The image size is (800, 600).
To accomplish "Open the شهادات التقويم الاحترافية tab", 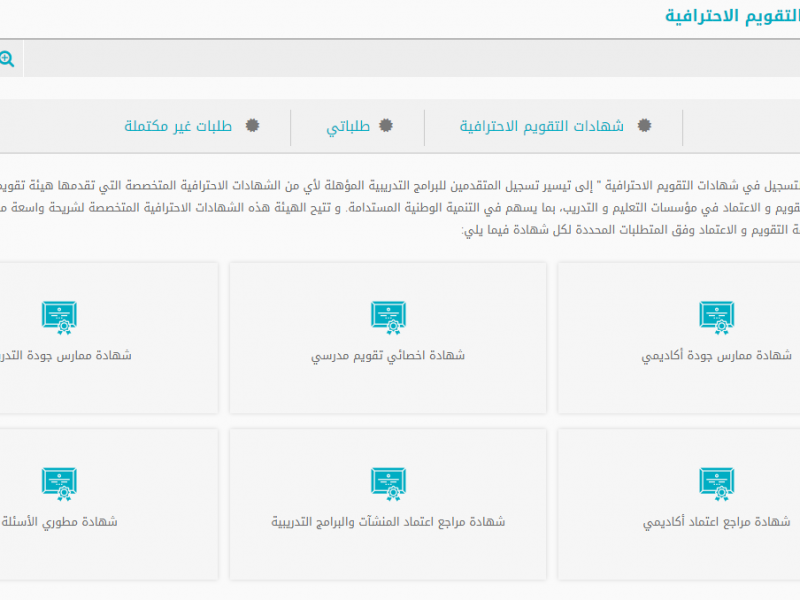I will tap(541, 126).
